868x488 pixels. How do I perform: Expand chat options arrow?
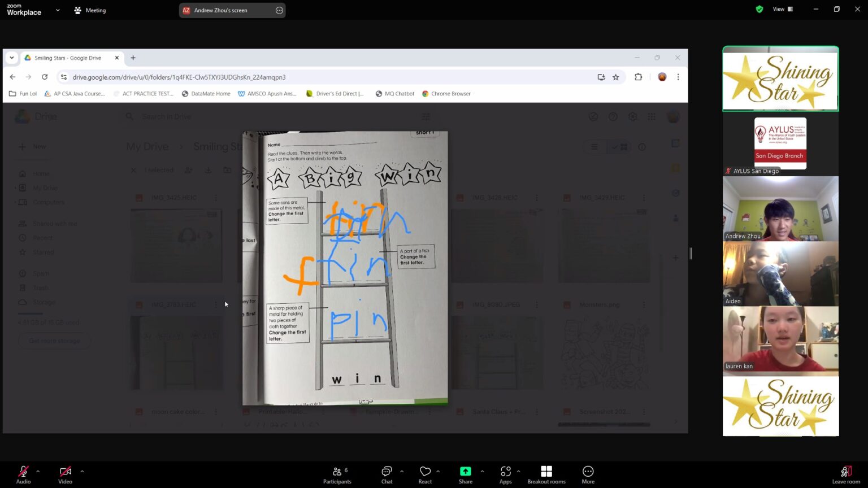click(x=402, y=471)
